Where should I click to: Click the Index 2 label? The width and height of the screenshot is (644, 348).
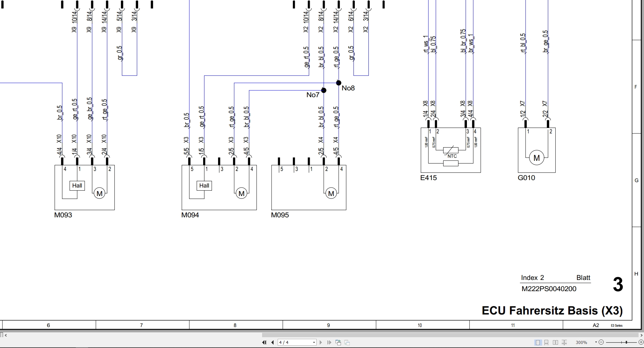532,278
